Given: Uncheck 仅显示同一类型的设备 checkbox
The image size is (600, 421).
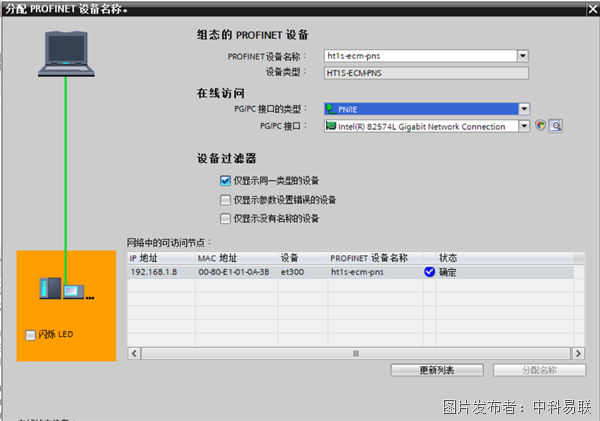Looking at the screenshot, I should (x=225, y=181).
